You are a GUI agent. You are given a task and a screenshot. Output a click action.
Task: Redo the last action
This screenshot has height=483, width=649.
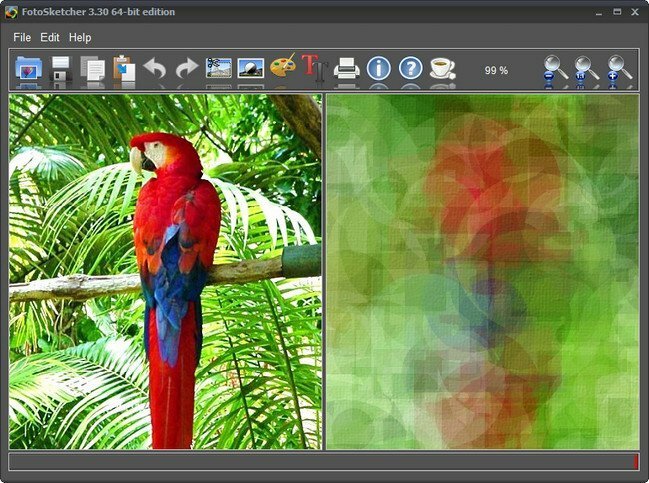187,69
